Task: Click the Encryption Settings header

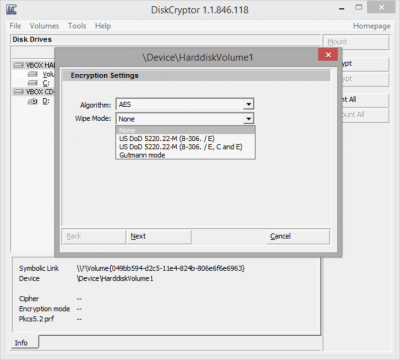Action: 197,76
